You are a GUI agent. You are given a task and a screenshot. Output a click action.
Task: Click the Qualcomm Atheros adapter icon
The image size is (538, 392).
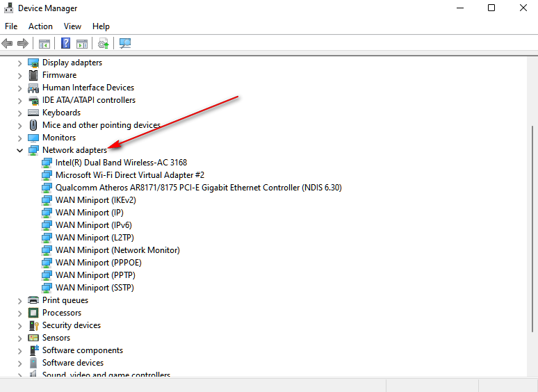pos(47,188)
